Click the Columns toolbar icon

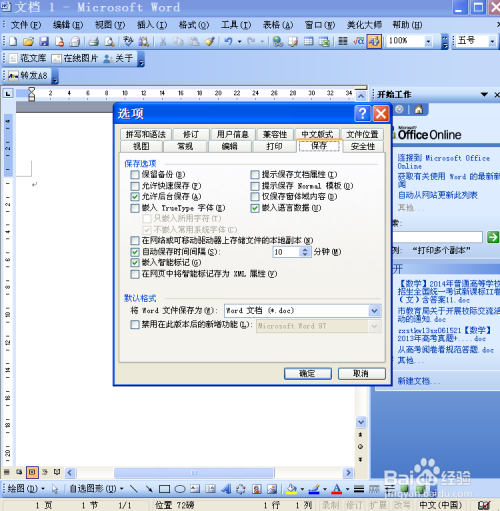[x=343, y=41]
